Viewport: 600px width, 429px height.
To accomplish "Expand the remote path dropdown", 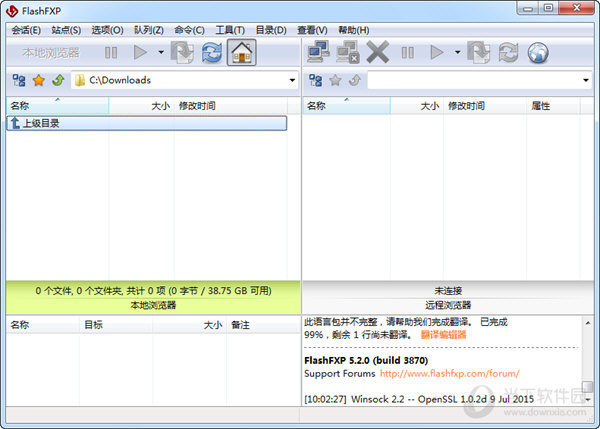I will point(586,80).
